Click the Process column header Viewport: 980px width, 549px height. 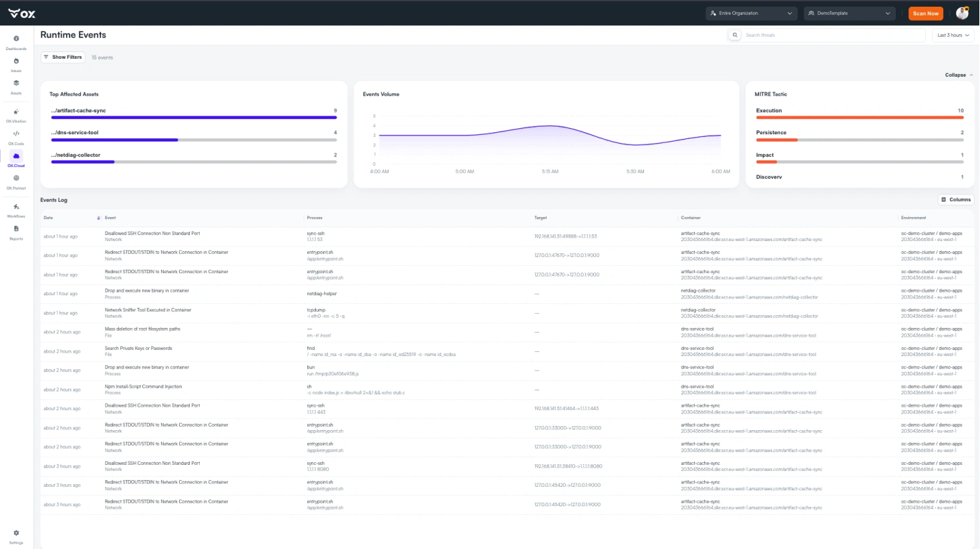(315, 218)
